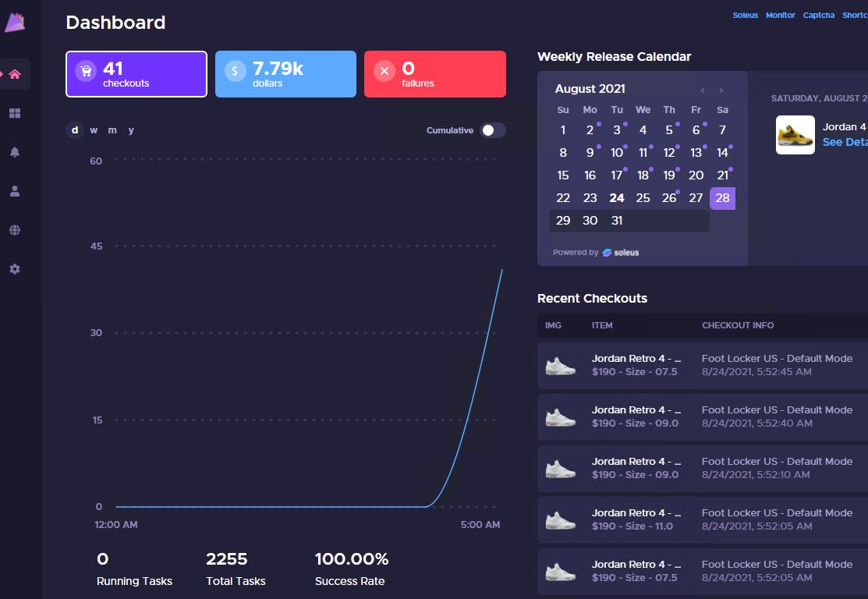The height and width of the screenshot is (599, 868).
Task: Click the 7.79k dollars card
Action: click(285, 74)
